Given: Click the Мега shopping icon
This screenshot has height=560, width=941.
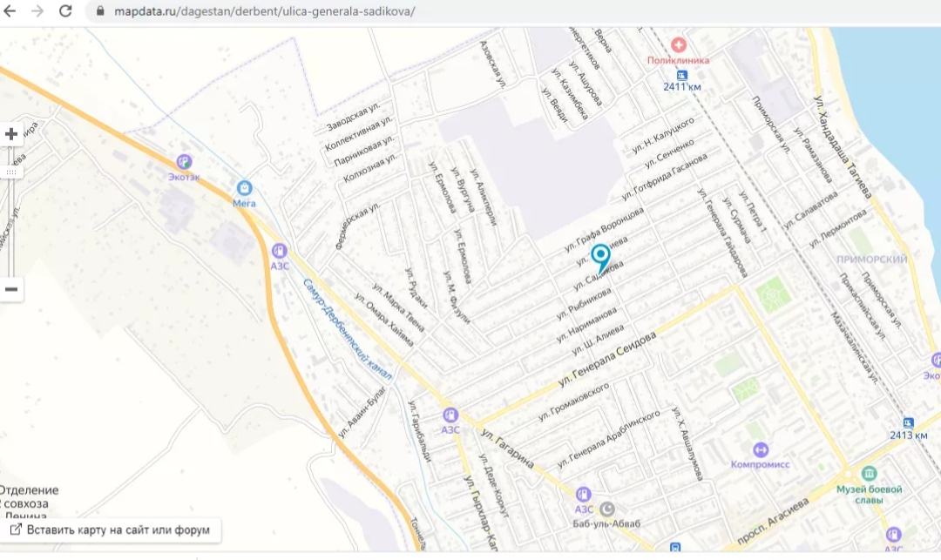Looking at the screenshot, I should click(x=244, y=188).
